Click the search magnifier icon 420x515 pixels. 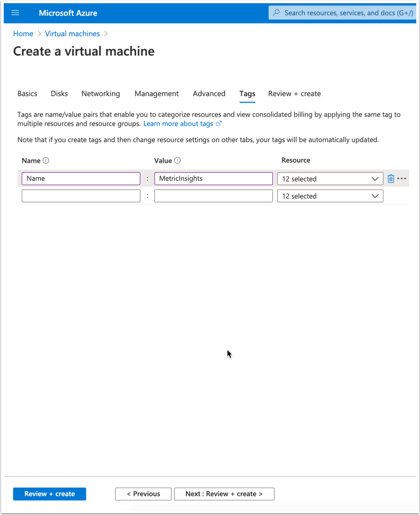coord(276,13)
